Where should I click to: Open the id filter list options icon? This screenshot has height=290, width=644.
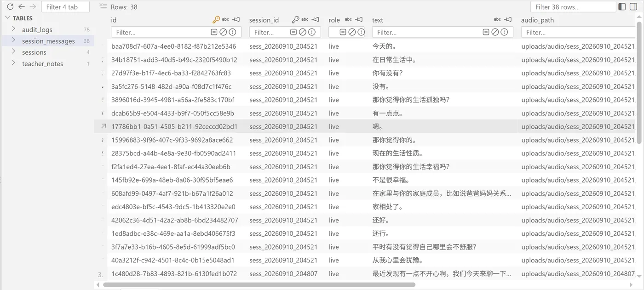click(x=214, y=32)
